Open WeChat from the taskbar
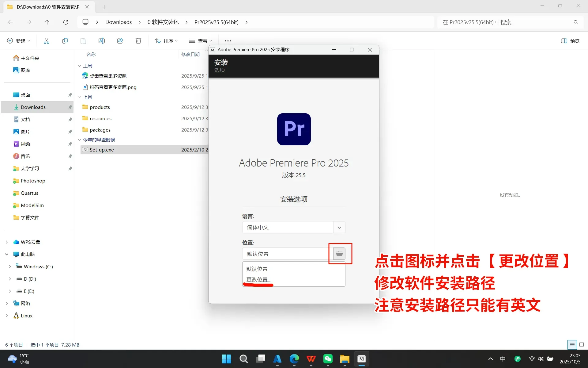 (x=328, y=359)
